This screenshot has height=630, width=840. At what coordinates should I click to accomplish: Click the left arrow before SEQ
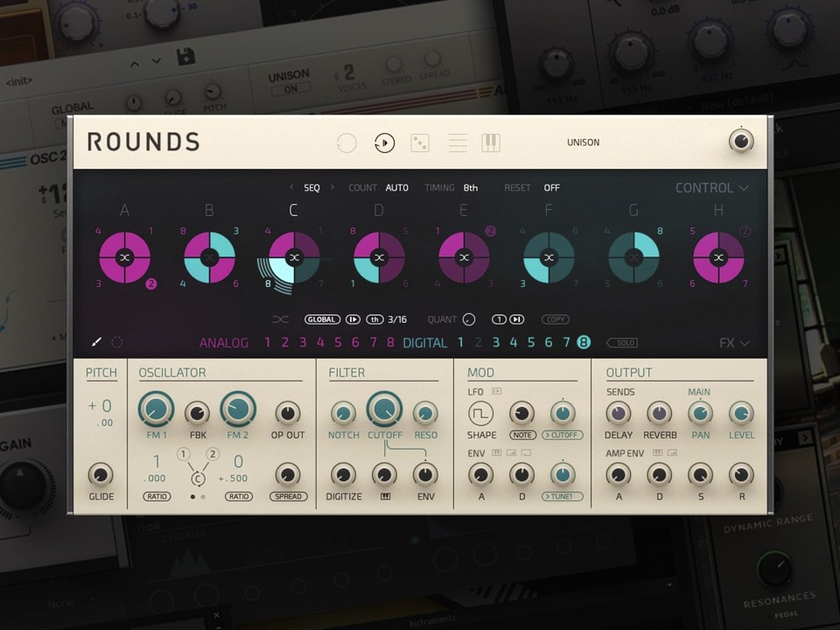[x=291, y=187]
